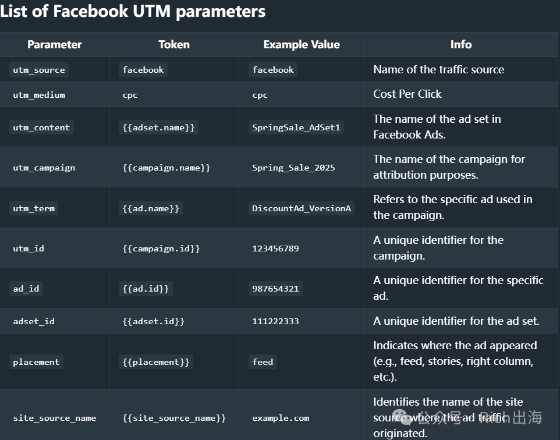Click the site_source_name parameter code
Image resolution: width=560 pixels, height=440 pixels.
click(54, 418)
